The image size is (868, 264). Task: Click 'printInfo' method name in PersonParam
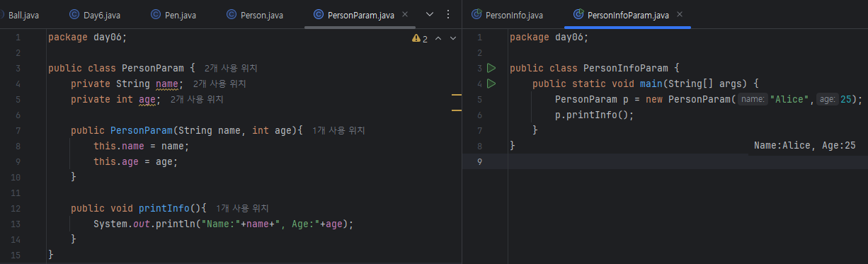click(164, 209)
